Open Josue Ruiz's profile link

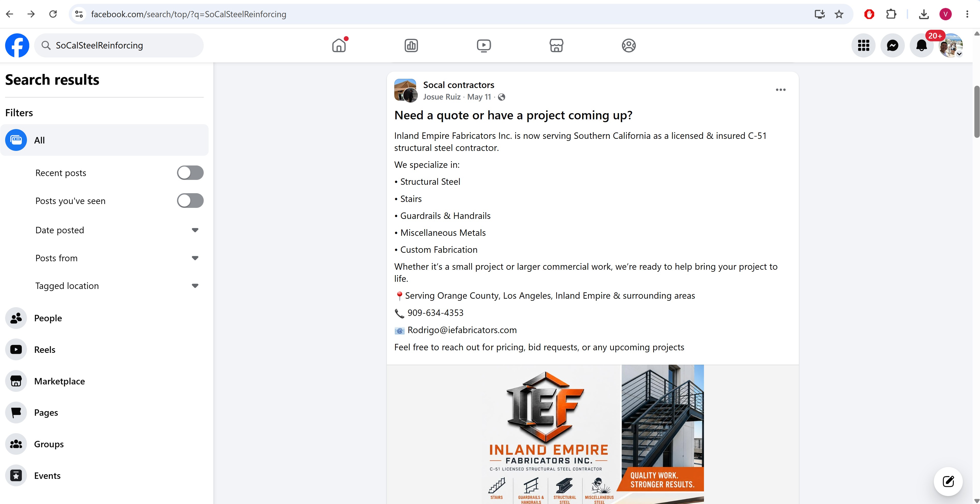coord(442,97)
